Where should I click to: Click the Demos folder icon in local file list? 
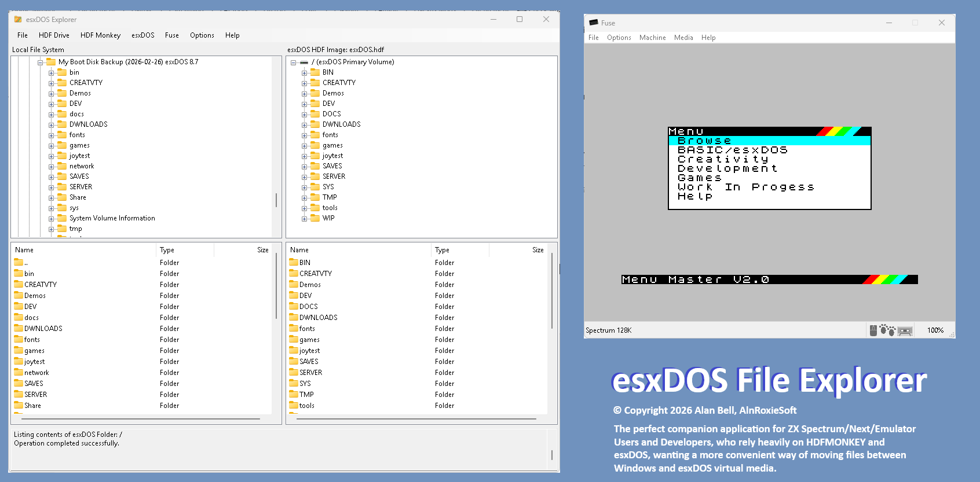[19, 295]
